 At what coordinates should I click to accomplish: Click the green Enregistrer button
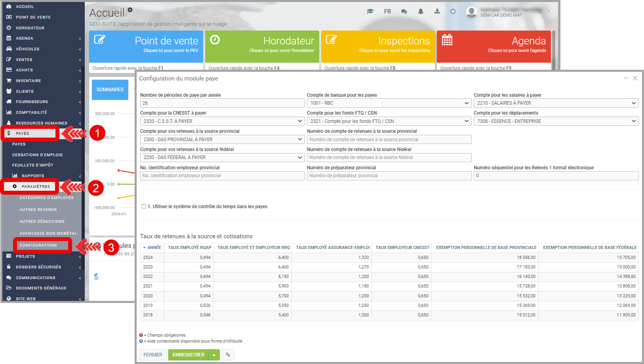[189, 355]
